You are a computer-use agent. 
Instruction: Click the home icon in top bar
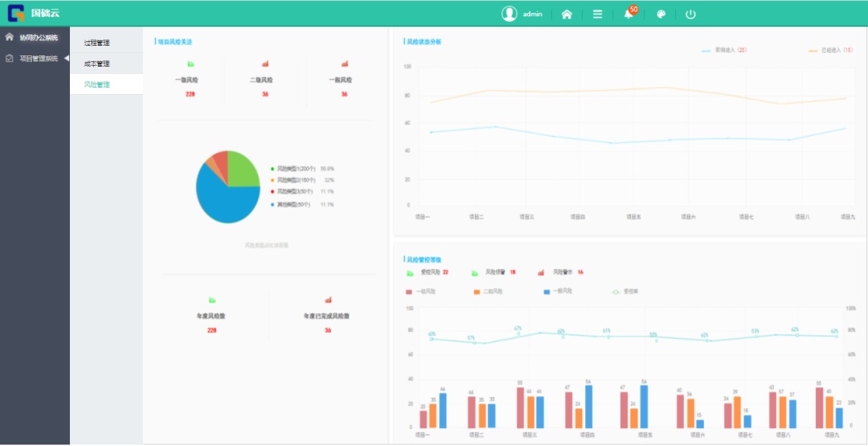click(x=567, y=14)
